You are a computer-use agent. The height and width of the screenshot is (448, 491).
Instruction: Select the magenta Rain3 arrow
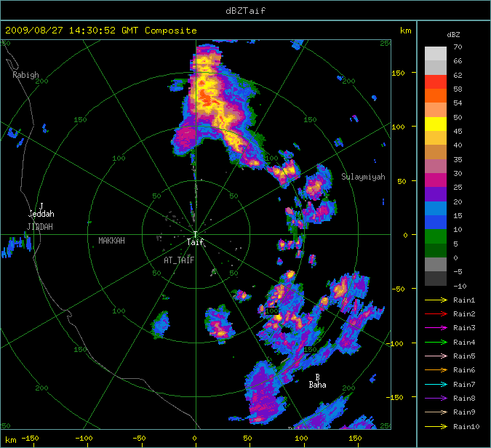pyautogui.click(x=437, y=328)
